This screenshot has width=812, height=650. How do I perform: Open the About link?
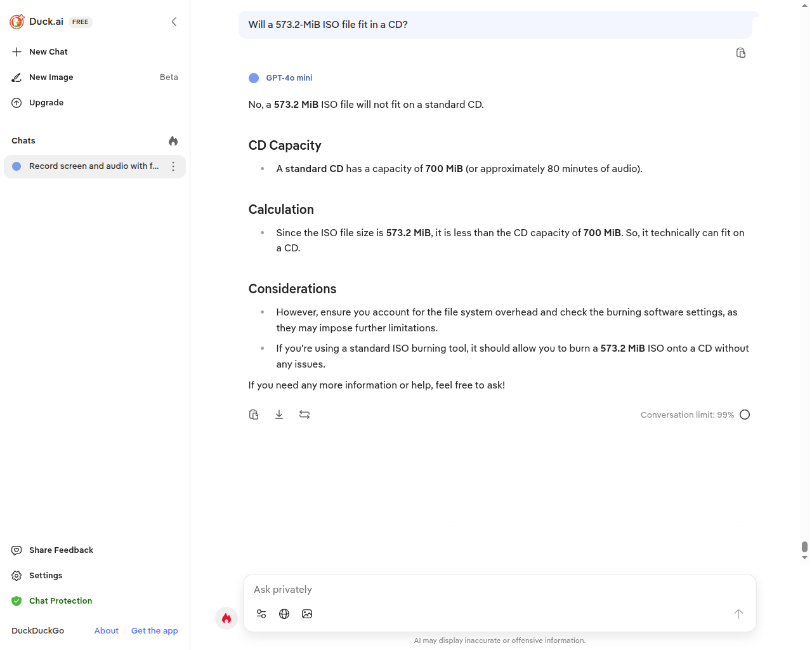point(107,631)
